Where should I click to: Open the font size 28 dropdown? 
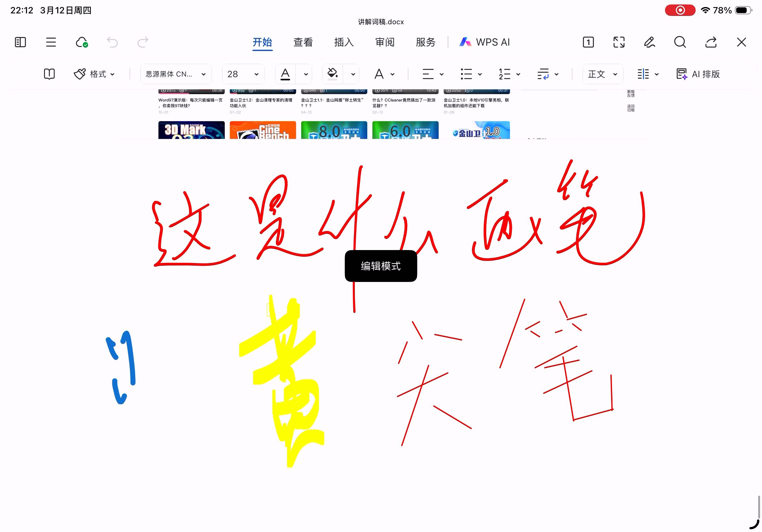[x=243, y=74]
